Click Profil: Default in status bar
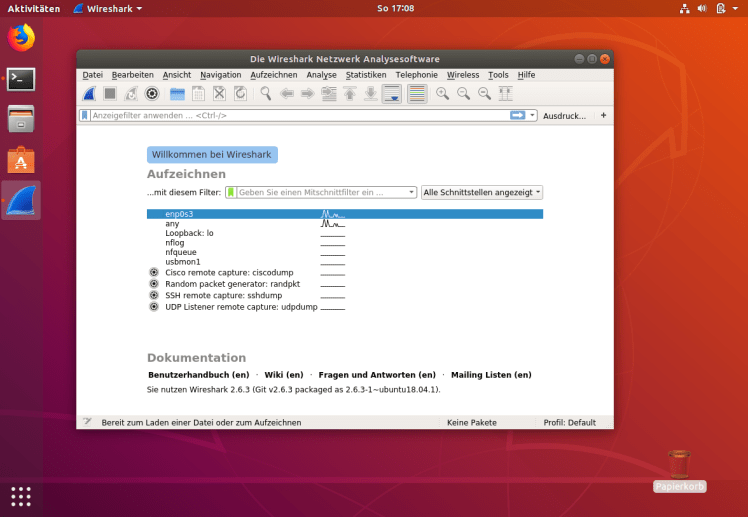 [570, 423]
